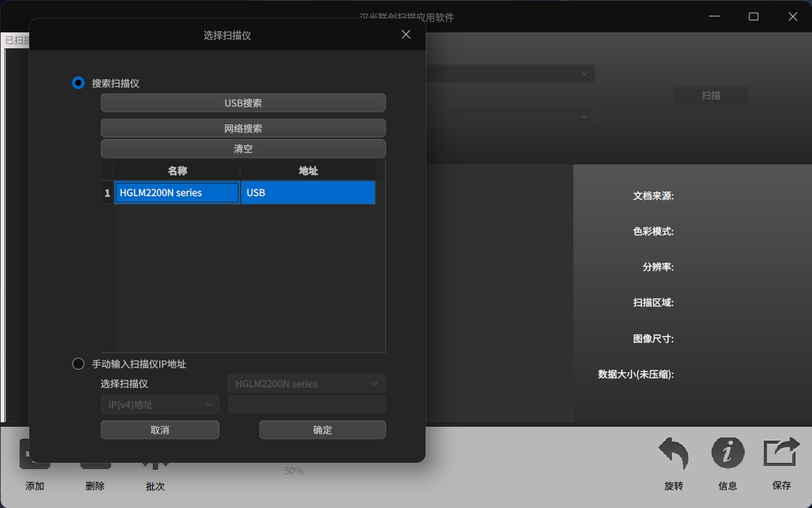This screenshot has height=508, width=812.
Task: Close the 选择扫描仪 dialog with X
Action: 406,35
